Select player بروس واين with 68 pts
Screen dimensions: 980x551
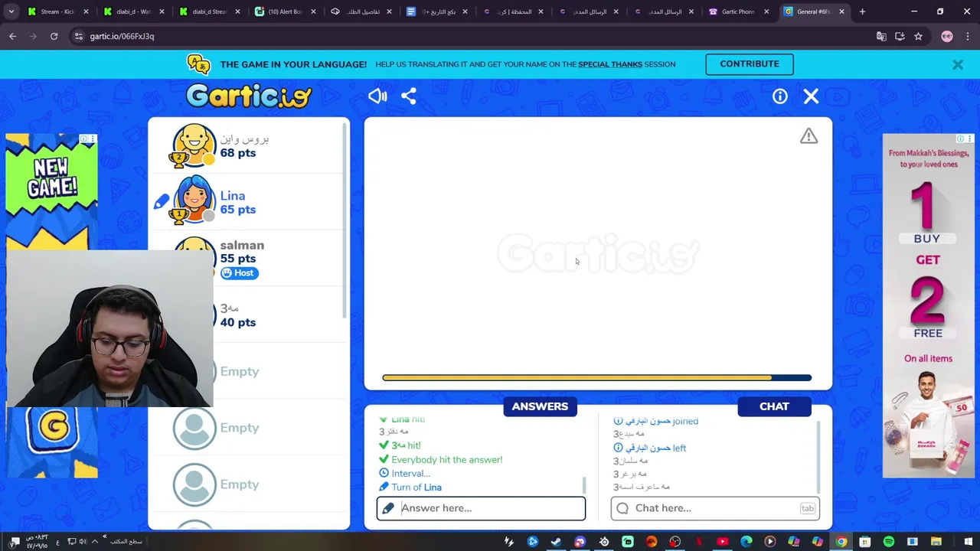(247, 145)
